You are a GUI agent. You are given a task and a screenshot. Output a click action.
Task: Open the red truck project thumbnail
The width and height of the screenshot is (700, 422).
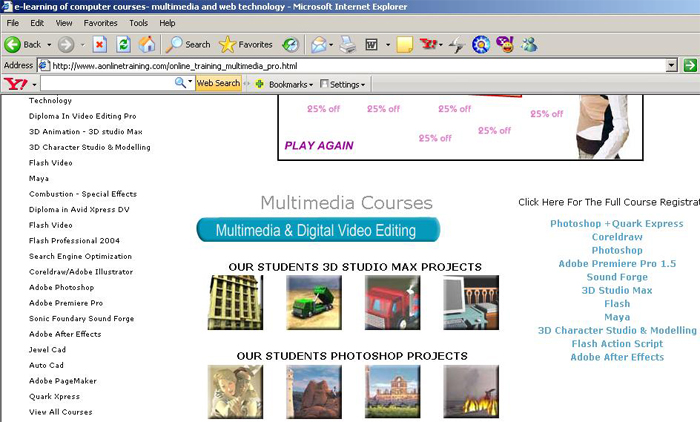tap(392, 302)
